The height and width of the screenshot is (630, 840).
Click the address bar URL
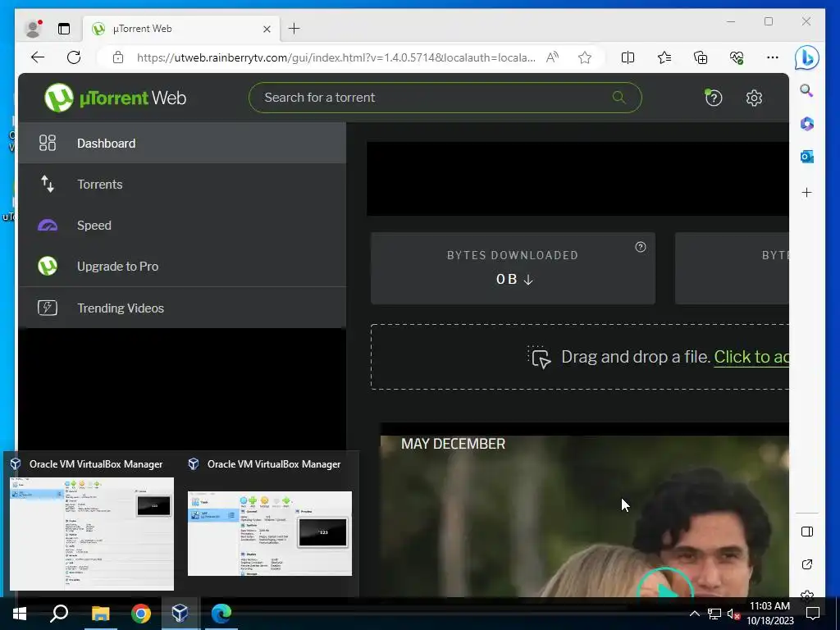tap(336, 57)
